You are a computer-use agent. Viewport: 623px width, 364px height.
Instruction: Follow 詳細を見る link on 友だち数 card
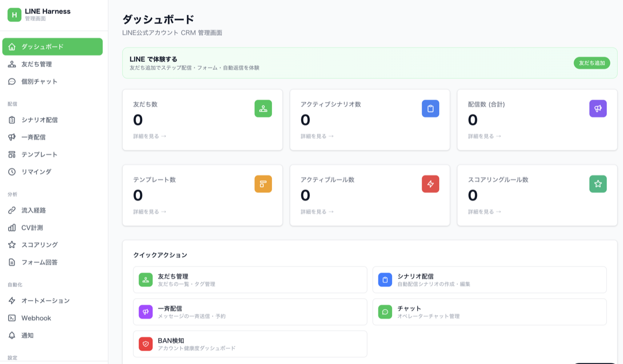click(x=147, y=136)
